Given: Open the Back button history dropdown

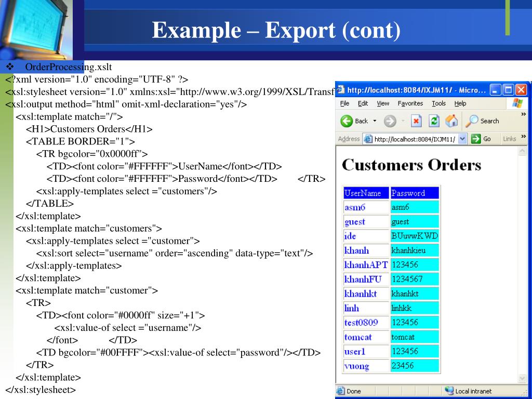Looking at the screenshot, I should point(375,121).
